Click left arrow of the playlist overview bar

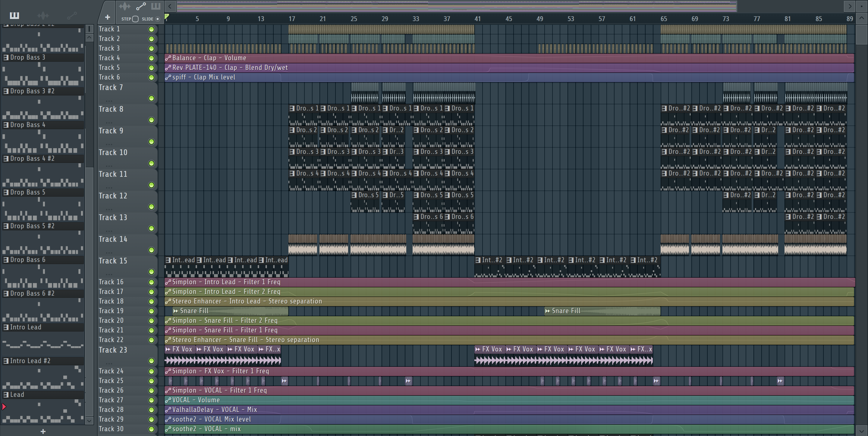[x=170, y=6]
